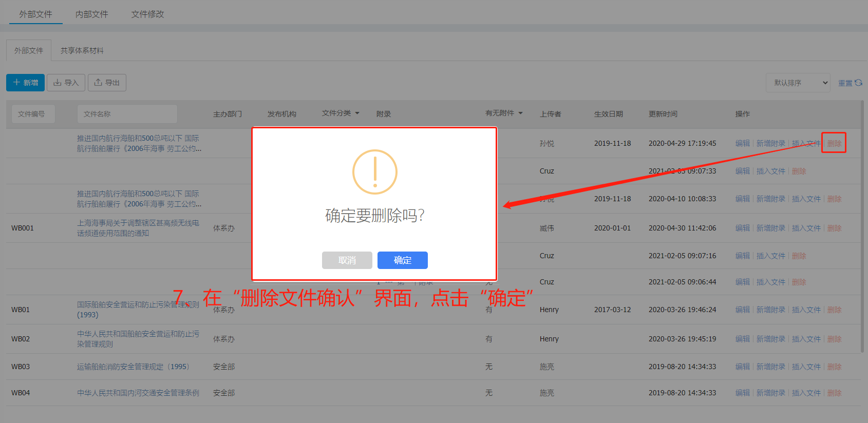Switch to 共享体系材料 sub-tab
This screenshot has height=423, width=868.
[x=82, y=50]
